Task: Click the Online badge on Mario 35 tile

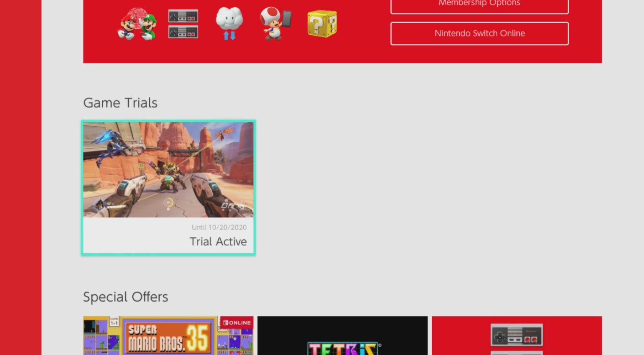Action: click(x=236, y=323)
